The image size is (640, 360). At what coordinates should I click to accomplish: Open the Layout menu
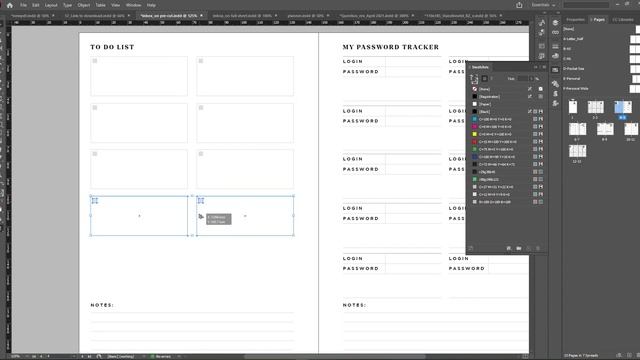click(x=51, y=5)
